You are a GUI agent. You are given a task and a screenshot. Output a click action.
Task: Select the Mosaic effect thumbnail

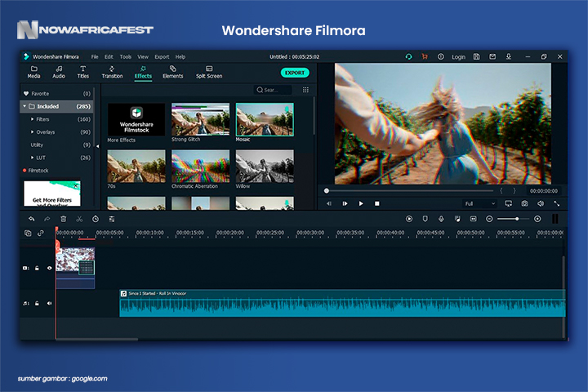pyautogui.click(x=265, y=119)
